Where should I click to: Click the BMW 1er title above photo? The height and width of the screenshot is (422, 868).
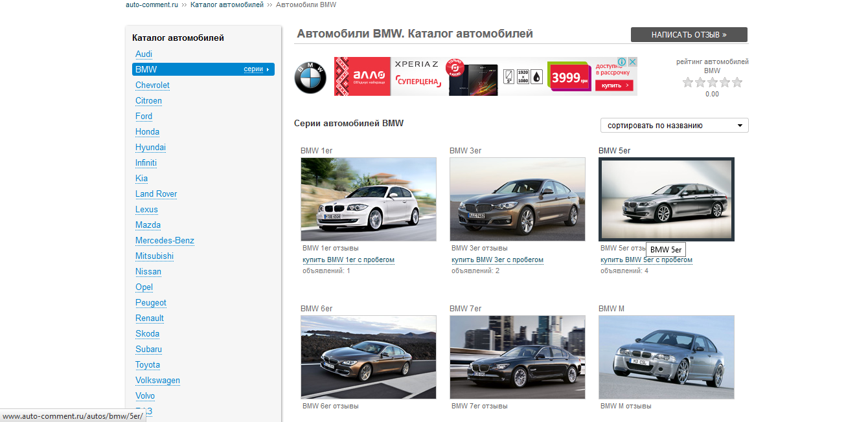click(x=316, y=151)
